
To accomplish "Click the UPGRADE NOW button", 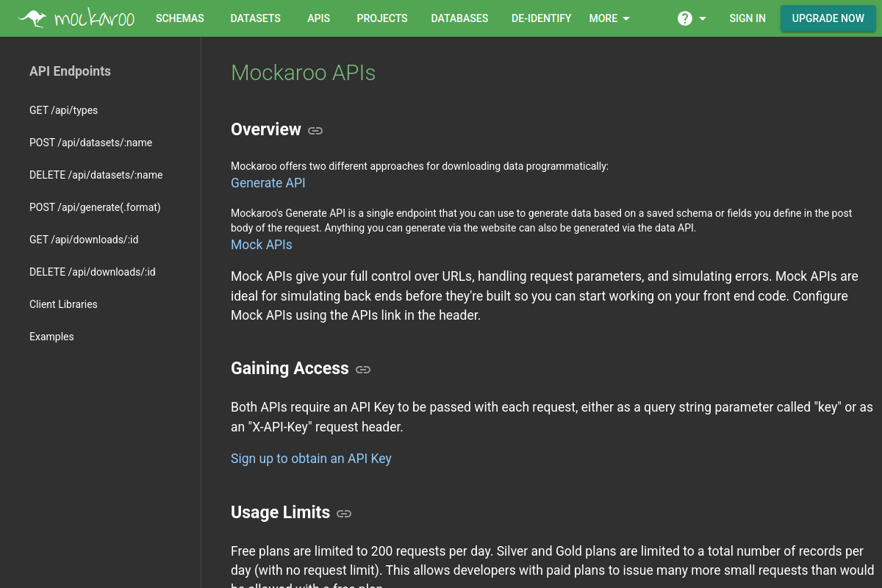I will pos(828,18).
